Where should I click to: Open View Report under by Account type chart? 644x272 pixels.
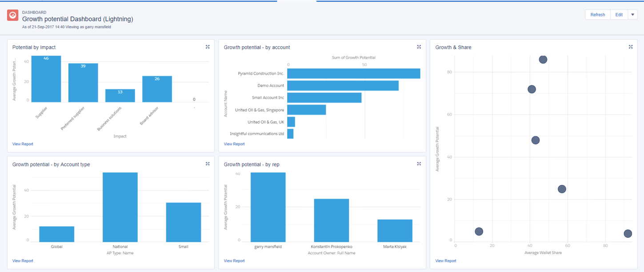[23, 261]
